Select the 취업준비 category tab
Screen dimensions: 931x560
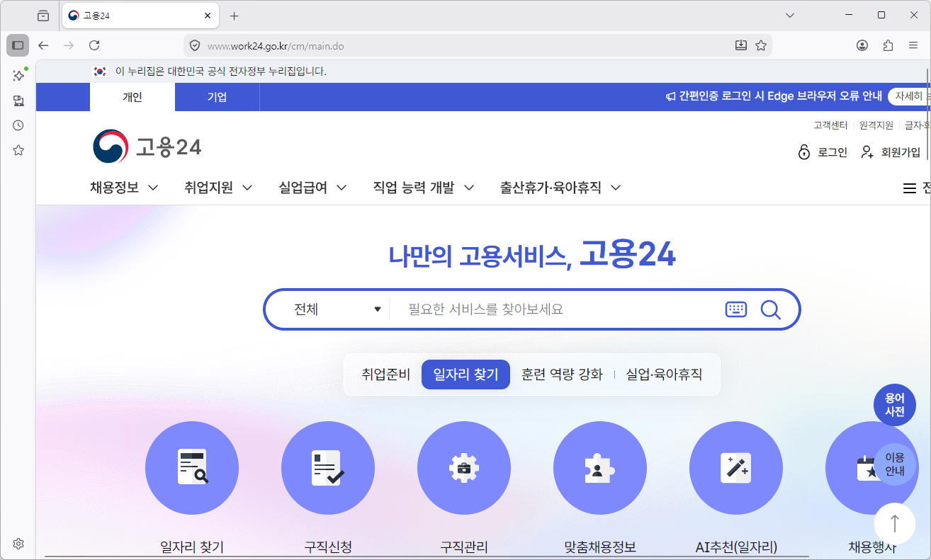pyautogui.click(x=386, y=375)
